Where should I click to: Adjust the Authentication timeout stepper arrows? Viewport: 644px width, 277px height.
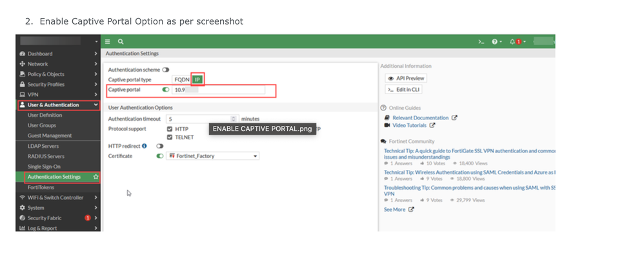tap(234, 119)
